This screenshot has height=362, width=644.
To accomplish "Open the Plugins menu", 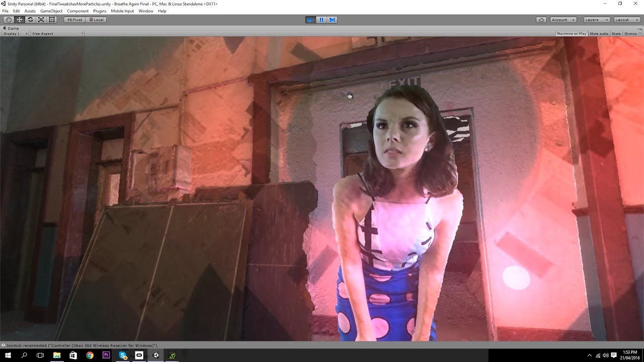I will coord(100,11).
